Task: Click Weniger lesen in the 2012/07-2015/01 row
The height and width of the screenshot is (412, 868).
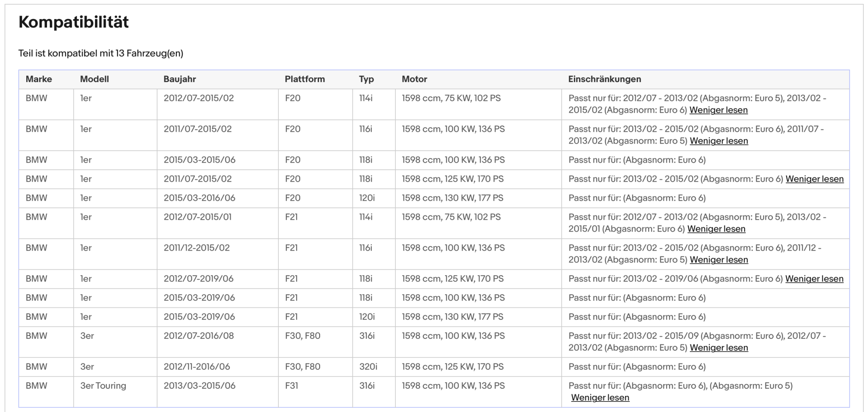Action: pos(716,229)
